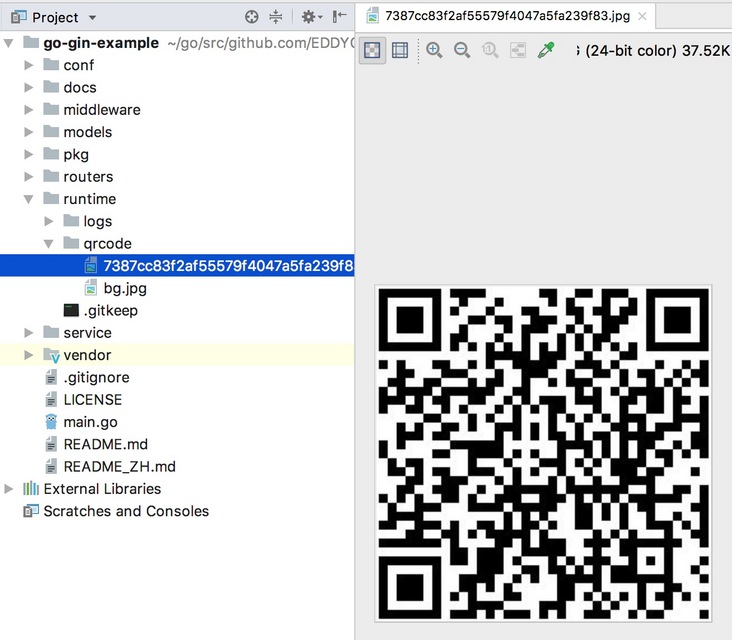732x640 pixels.
Task: Collapse the qrcode folder
Action: coord(49,244)
